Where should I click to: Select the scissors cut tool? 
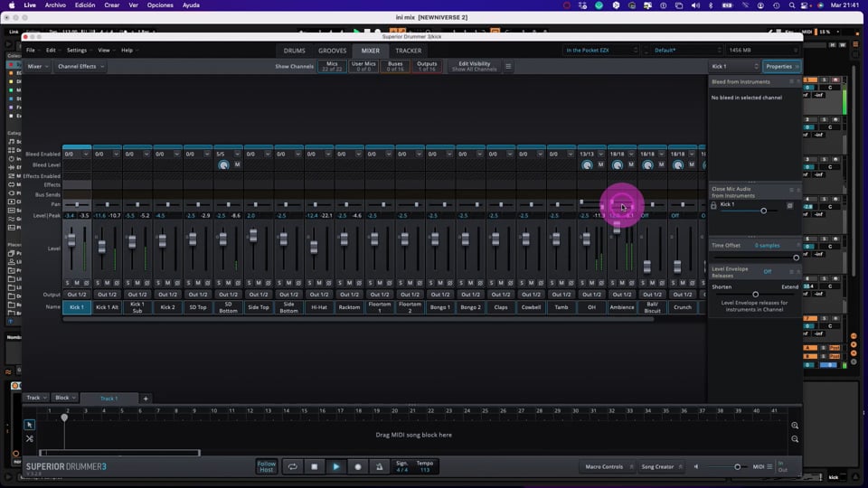tap(29, 439)
